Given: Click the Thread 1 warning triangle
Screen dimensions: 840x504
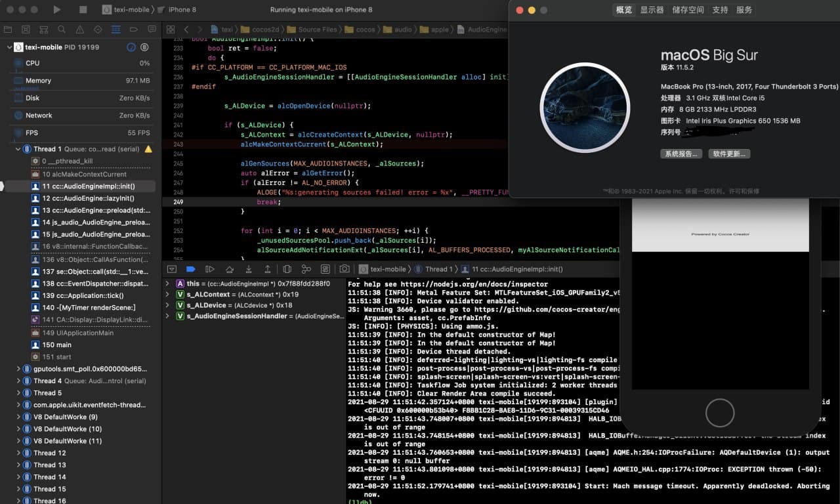Looking at the screenshot, I should (x=148, y=149).
